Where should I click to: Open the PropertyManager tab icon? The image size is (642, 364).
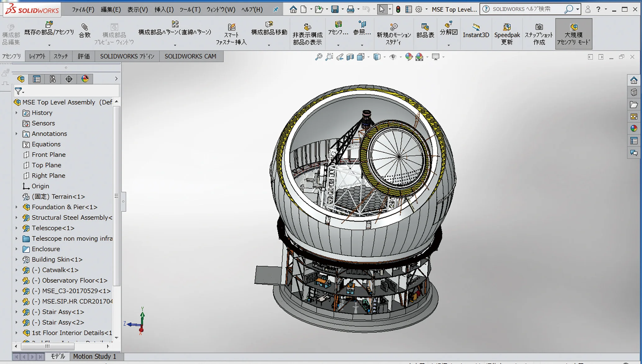(37, 79)
